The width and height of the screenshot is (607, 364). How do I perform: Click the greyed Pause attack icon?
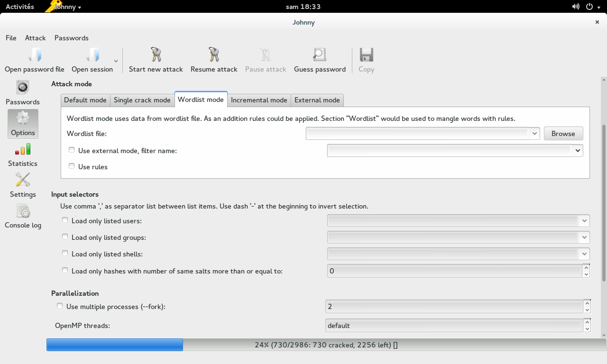(265, 55)
